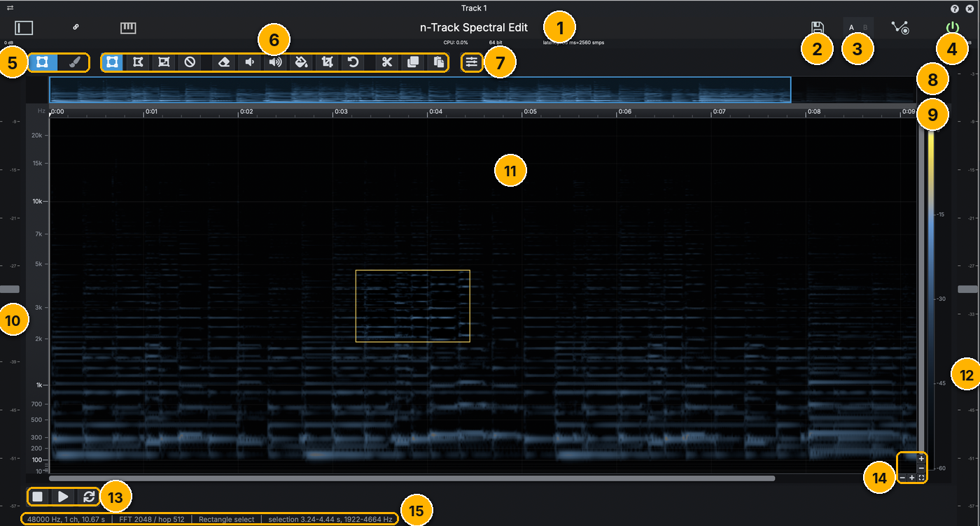The height and width of the screenshot is (526, 980).
Task: Switch to preset slot A
Action: [x=851, y=28]
